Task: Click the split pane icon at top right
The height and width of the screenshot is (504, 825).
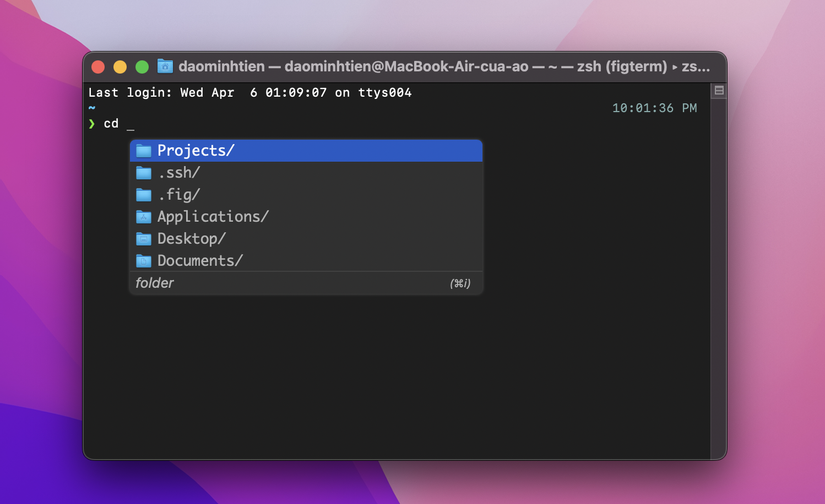Action: pyautogui.click(x=719, y=90)
